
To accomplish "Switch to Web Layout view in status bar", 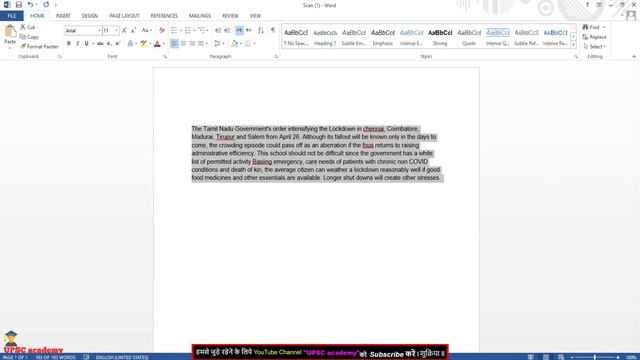I will coord(561,357).
